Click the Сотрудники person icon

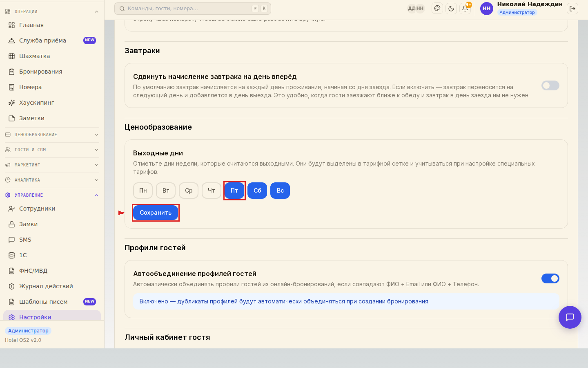tap(11, 209)
